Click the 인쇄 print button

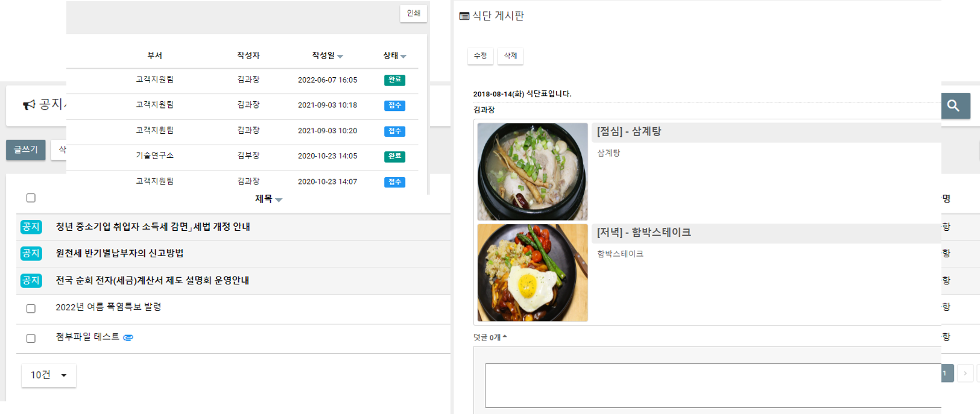[413, 13]
